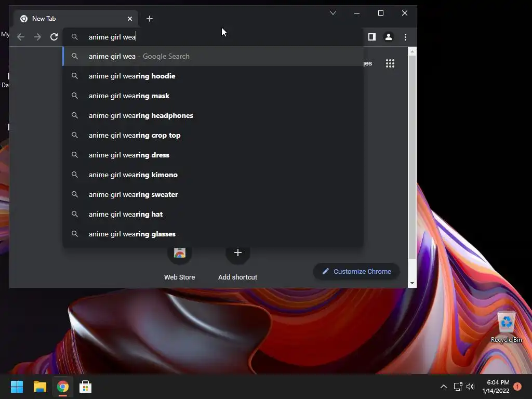This screenshot has height=399, width=532.
Task: Choose suggestion 'anime girl wearing hat'
Action: click(213, 214)
